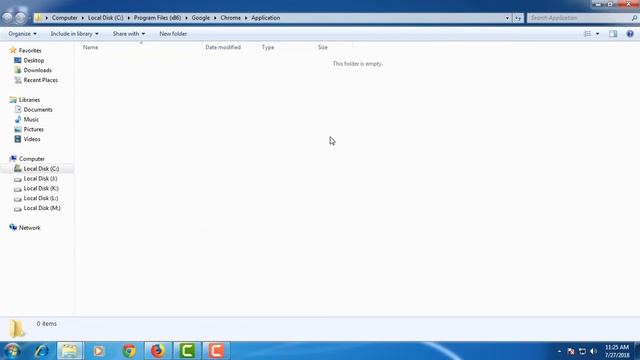
Task: Open Network in navigation pane
Action: click(29, 228)
